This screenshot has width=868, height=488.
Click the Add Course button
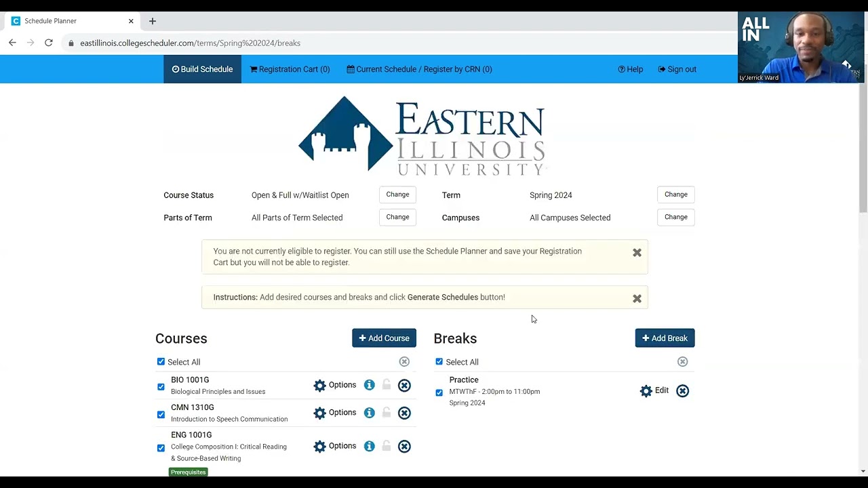point(384,338)
